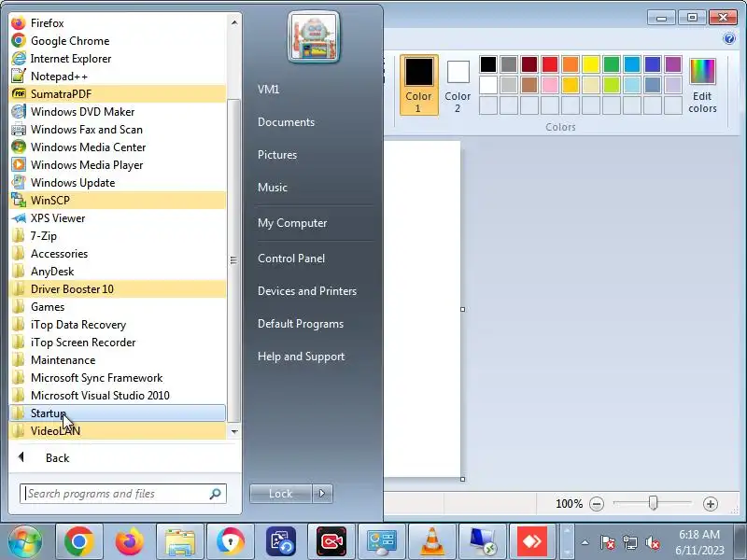Expand the Games folder
This screenshot has width=747, height=560.
(x=118, y=307)
